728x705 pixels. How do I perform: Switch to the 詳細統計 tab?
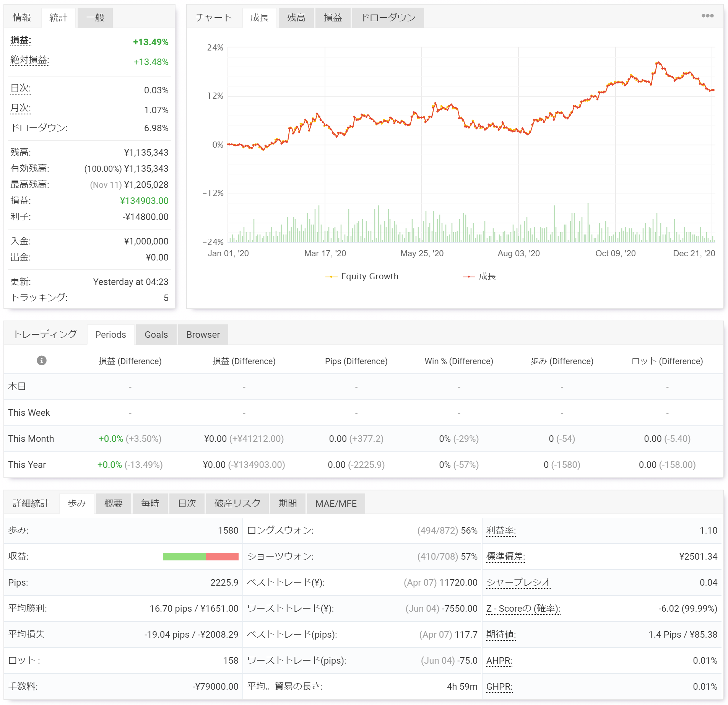tap(31, 503)
